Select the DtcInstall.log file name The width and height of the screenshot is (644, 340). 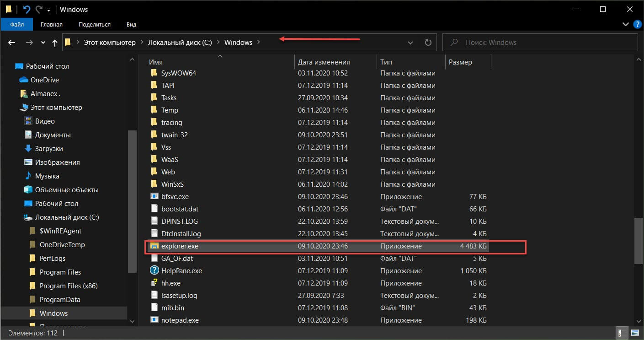181,234
